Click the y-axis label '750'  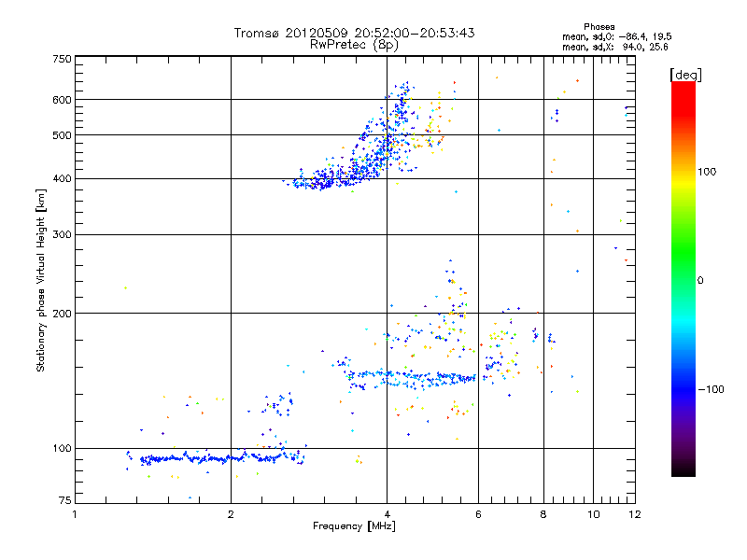(62, 59)
